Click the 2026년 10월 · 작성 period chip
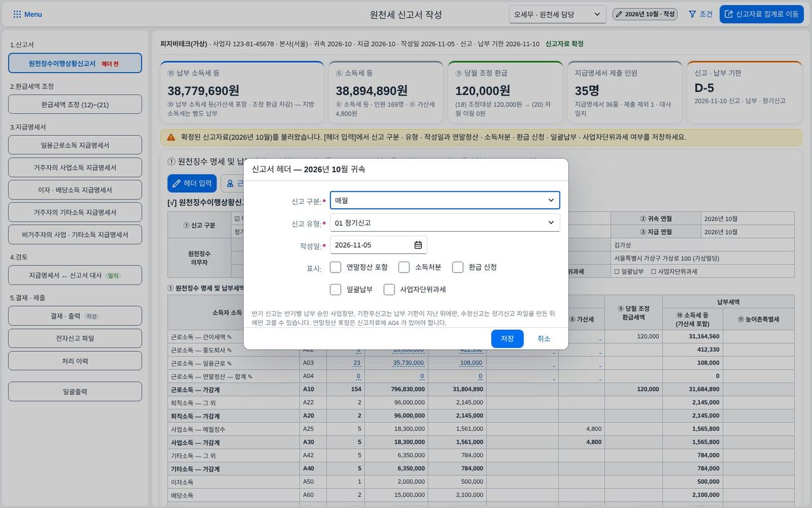Image resolution: width=812 pixels, height=508 pixels. tap(645, 14)
